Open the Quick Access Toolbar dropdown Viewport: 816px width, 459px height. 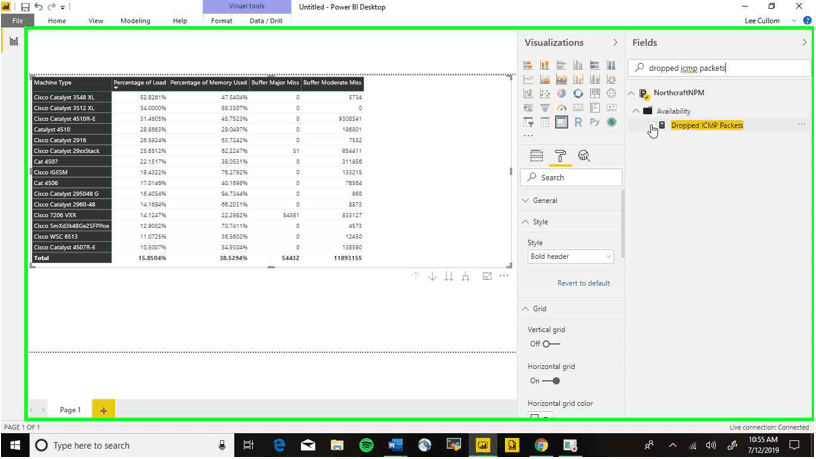click(x=62, y=7)
